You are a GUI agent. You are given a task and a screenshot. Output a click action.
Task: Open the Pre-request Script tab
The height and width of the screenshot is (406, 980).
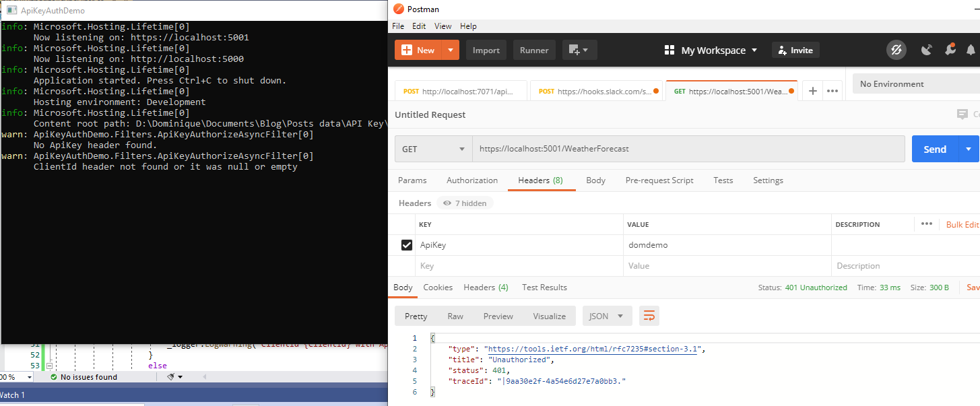pyautogui.click(x=659, y=180)
